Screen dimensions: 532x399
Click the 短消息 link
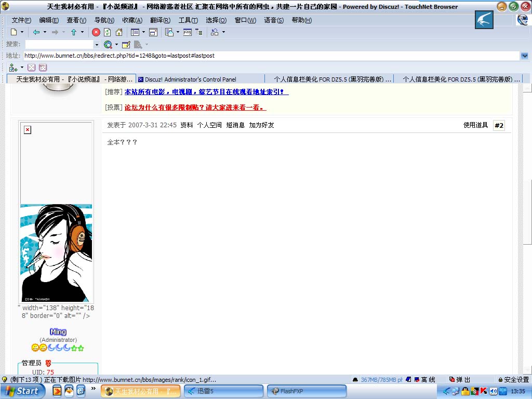(x=235, y=125)
